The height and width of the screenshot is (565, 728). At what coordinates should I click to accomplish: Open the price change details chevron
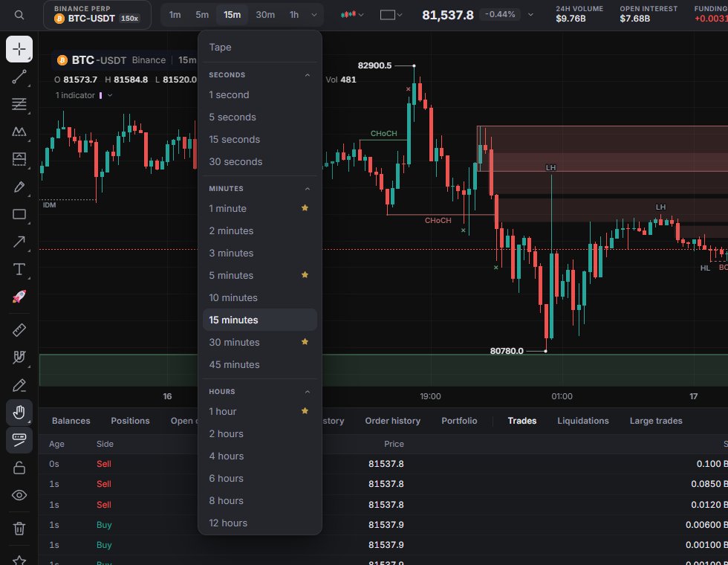(x=530, y=15)
